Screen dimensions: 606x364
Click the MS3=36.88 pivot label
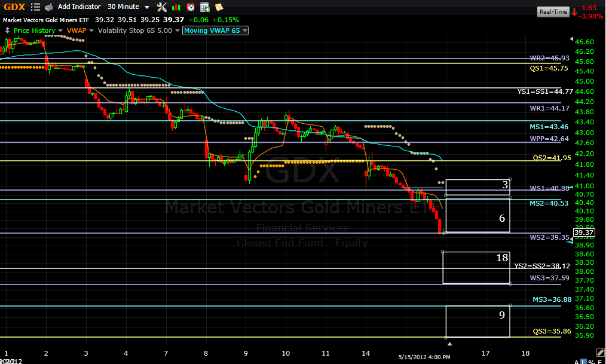pyautogui.click(x=552, y=299)
